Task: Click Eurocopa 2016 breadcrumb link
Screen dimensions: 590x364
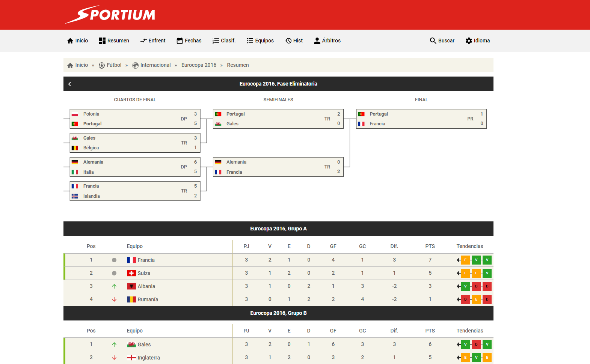Action: click(199, 65)
